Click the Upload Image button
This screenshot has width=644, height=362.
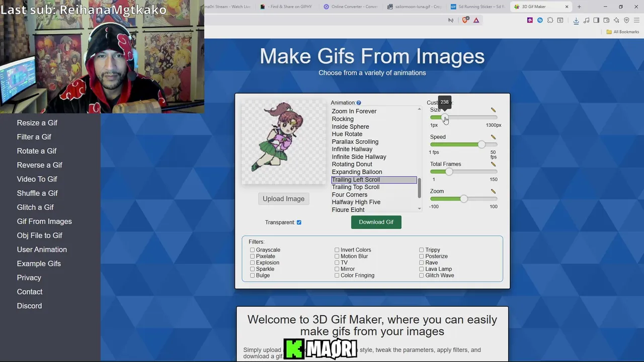click(x=283, y=199)
